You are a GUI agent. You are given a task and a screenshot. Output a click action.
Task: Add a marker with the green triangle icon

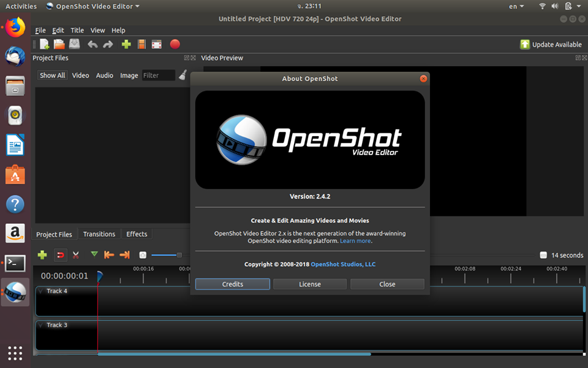(94, 254)
